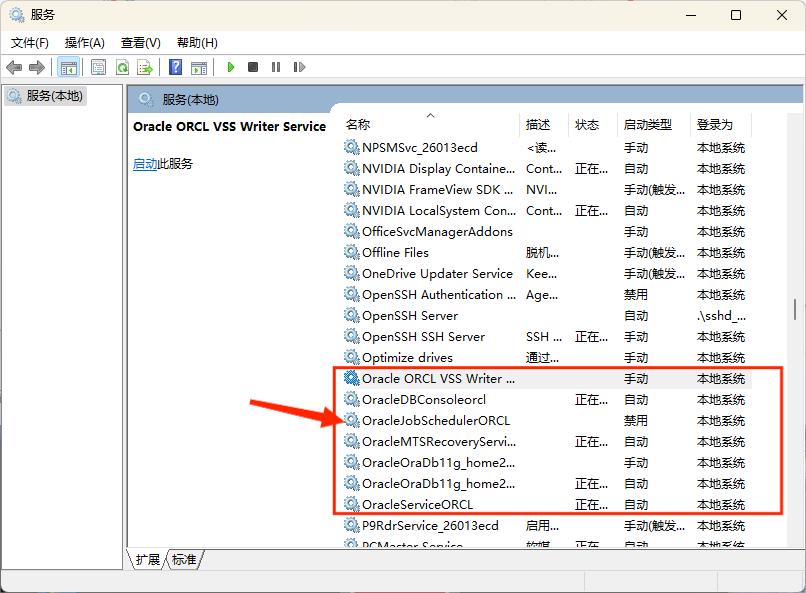Minimize the 服务 window
Image resolution: width=806 pixels, height=593 pixels.
[691, 15]
